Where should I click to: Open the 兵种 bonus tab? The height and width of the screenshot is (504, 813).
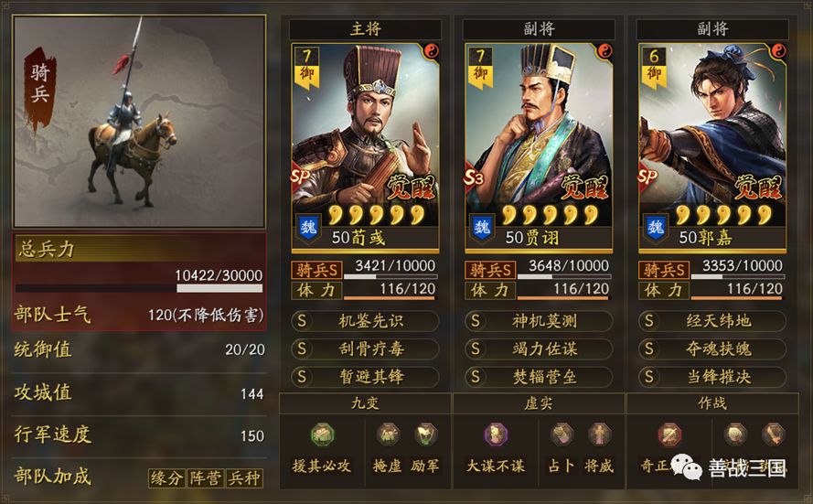point(243,477)
